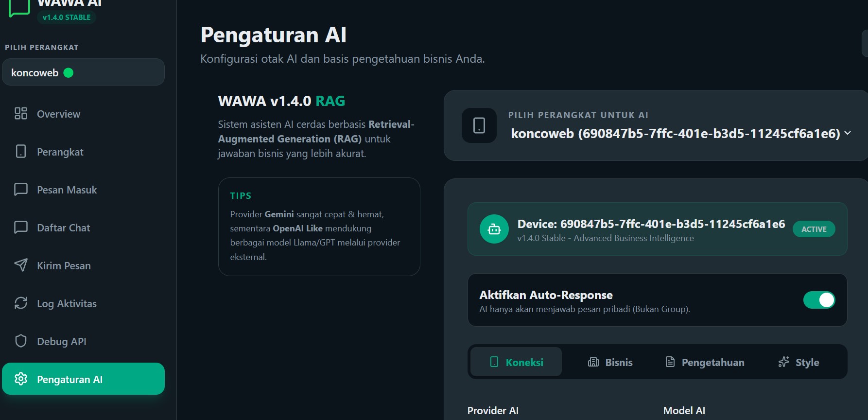The width and height of the screenshot is (868, 420).
Task: Click the WAWA v1.4.0 RAG heading
Action: pos(281,101)
